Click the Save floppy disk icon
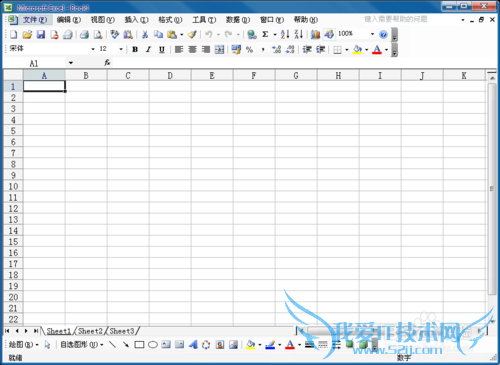 click(41, 34)
